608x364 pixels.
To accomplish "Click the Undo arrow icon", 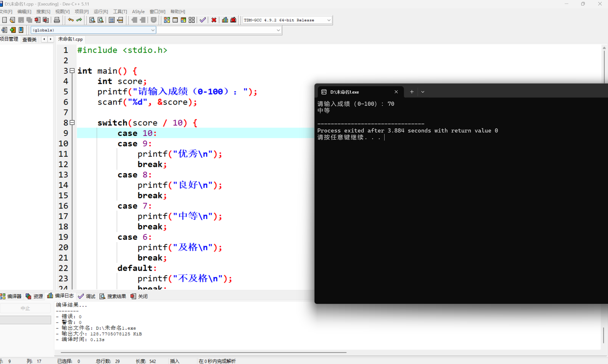I will tap(71, 20).
